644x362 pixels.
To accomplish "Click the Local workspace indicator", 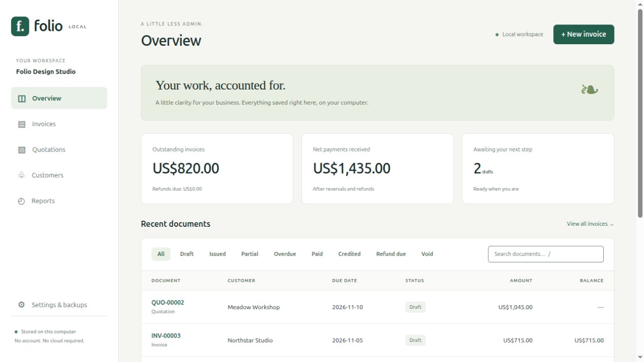I will coord(519,35).
